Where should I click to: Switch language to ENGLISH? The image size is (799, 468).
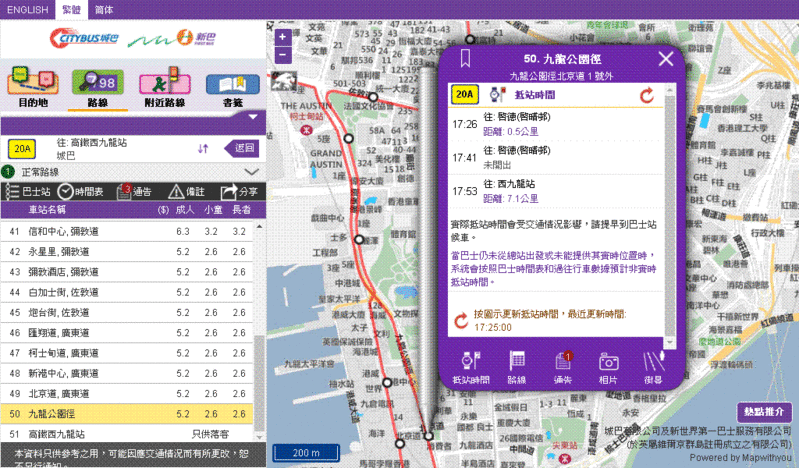[x=26, y=8]
